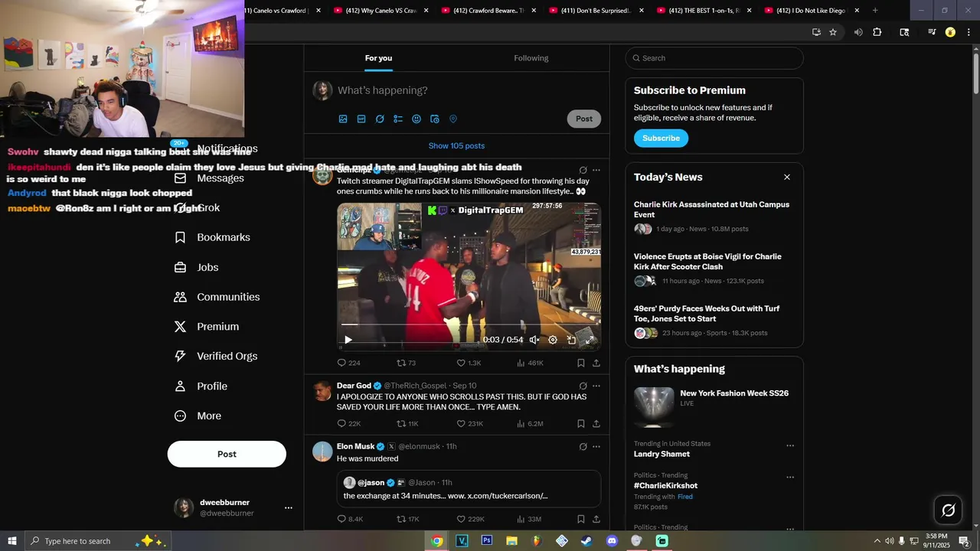Like the post with 1.3K likes
The width and height of the screenshot is (980, 551).
(469, 363)
